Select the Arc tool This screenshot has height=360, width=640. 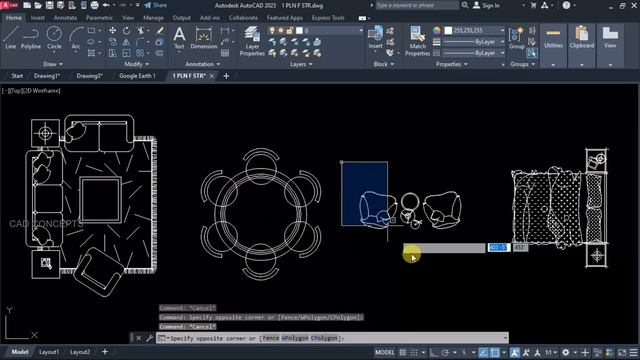point(76,38)
